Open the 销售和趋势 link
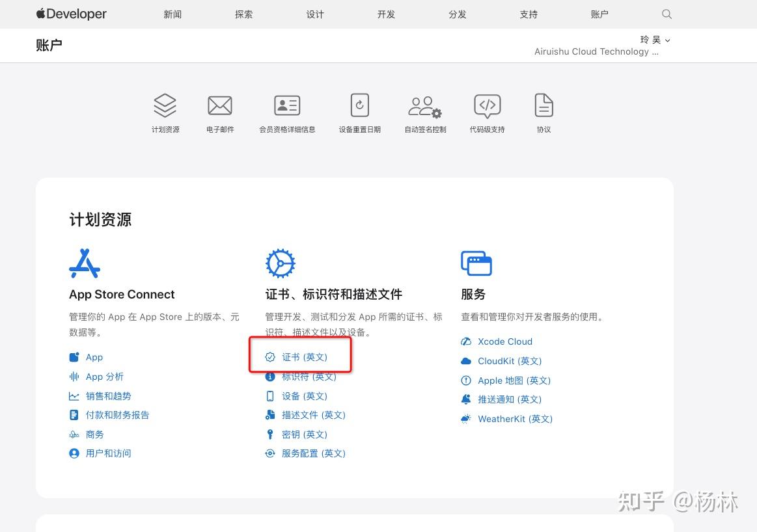 (109, 396)
